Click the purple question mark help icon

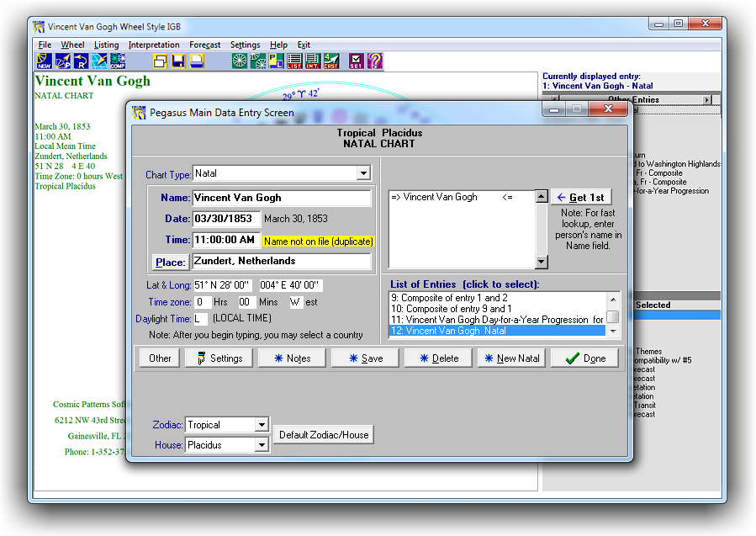[375, 61]
